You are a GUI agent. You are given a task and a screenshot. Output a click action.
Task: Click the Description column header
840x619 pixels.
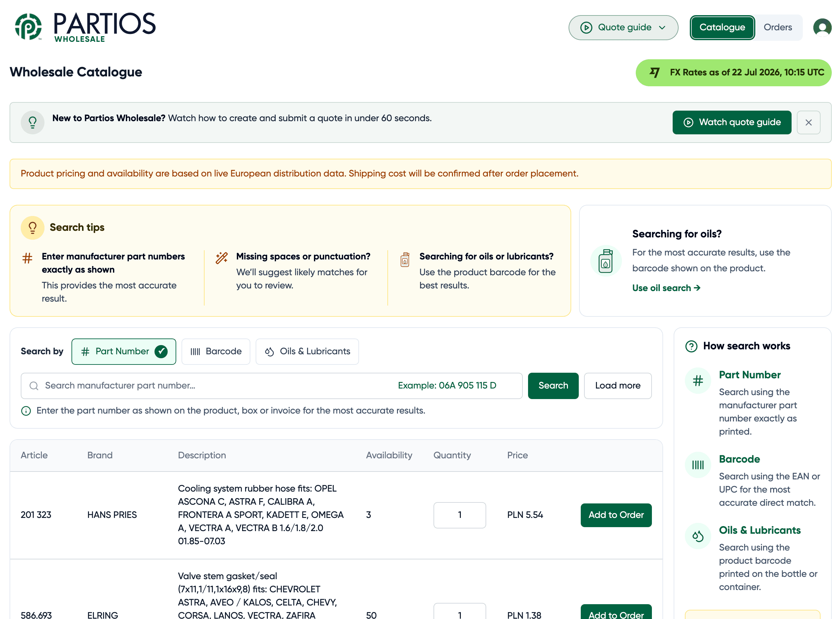tap(202, 455)
